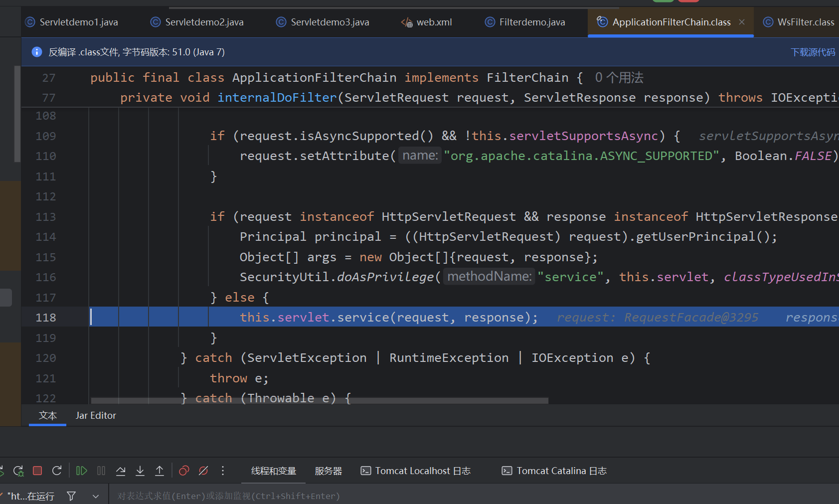839x504 pixels.
Task: Rerun the debug session with bug icon
Action: click(18, 471)
